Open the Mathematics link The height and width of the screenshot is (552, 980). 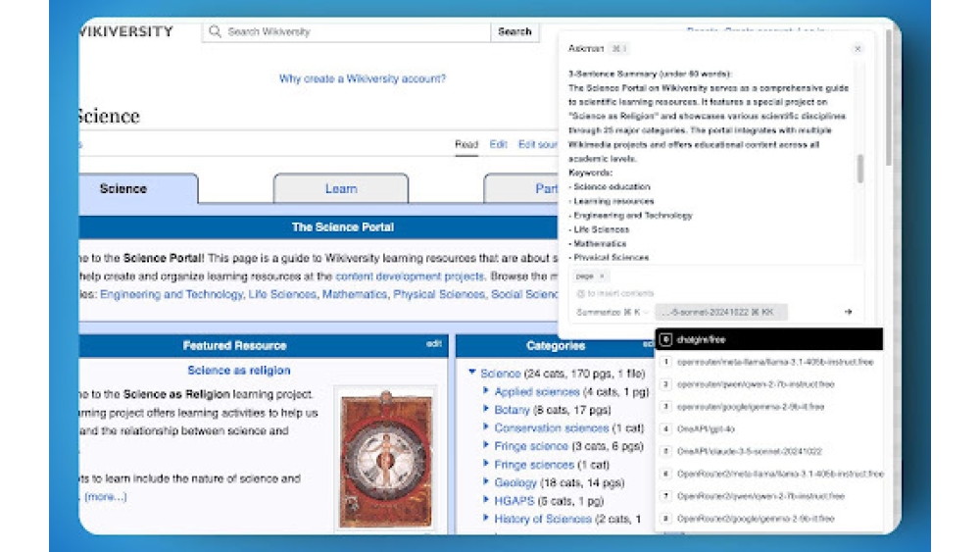(x=355, y=294)
